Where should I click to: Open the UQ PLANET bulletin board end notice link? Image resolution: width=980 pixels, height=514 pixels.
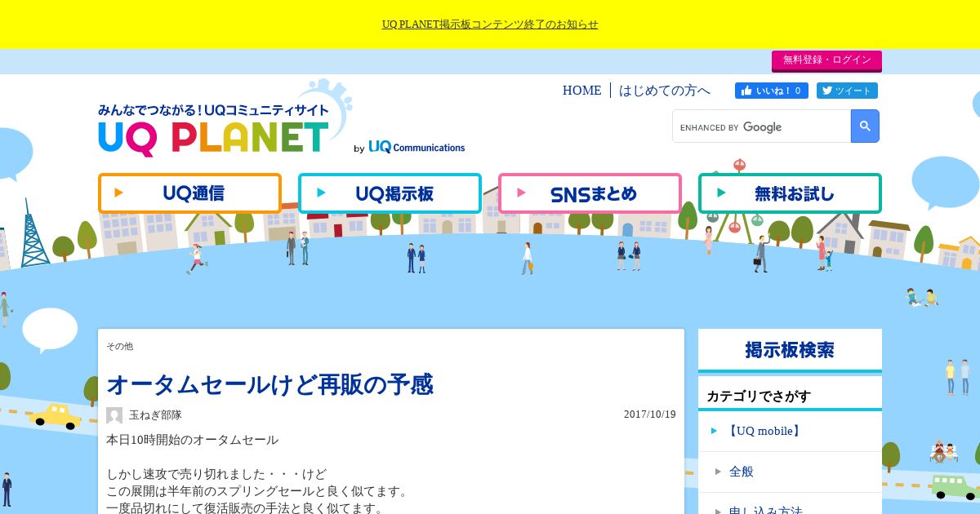click(x=490, y=24)
